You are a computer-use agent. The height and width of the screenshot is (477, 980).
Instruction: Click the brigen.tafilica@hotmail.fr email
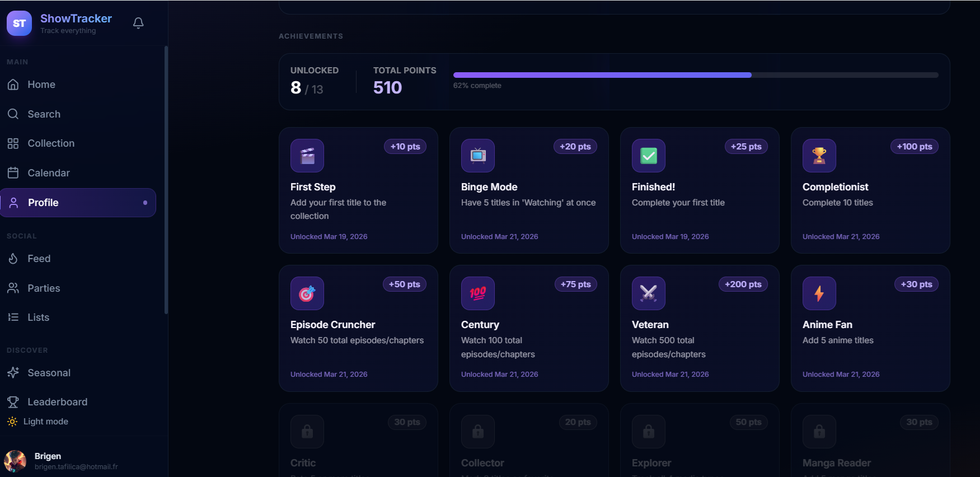[76, 467]
